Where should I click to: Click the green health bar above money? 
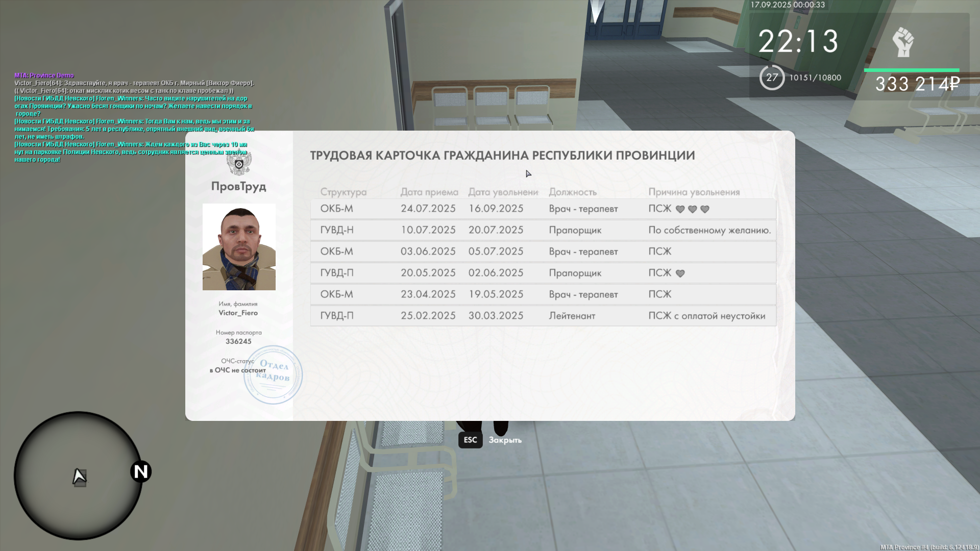click(911, 70)
